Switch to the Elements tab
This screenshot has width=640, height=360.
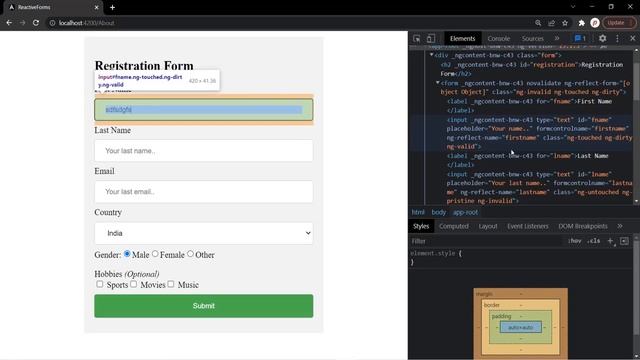coord(462,38)
